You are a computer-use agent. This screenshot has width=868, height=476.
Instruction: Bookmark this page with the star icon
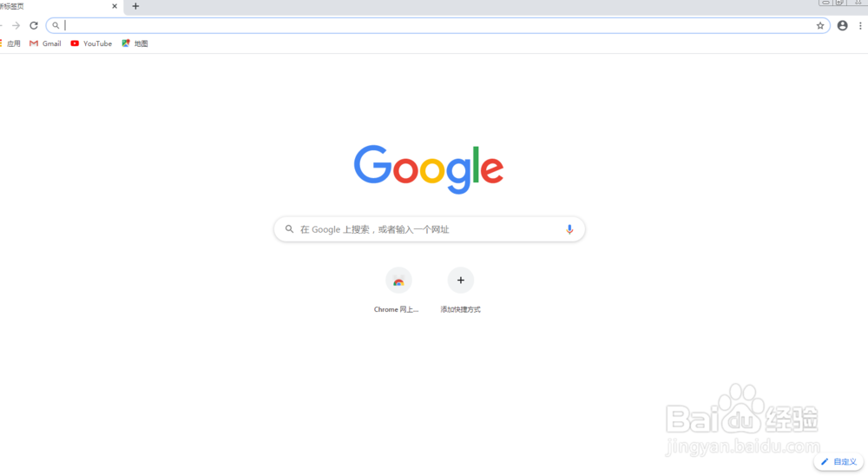(x=820, y=25)
